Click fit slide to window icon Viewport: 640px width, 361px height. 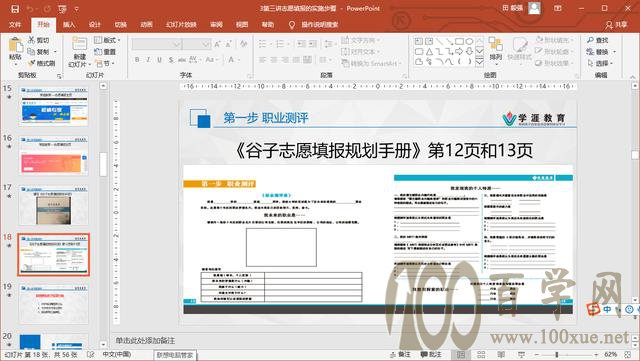[x=628, y=354]
